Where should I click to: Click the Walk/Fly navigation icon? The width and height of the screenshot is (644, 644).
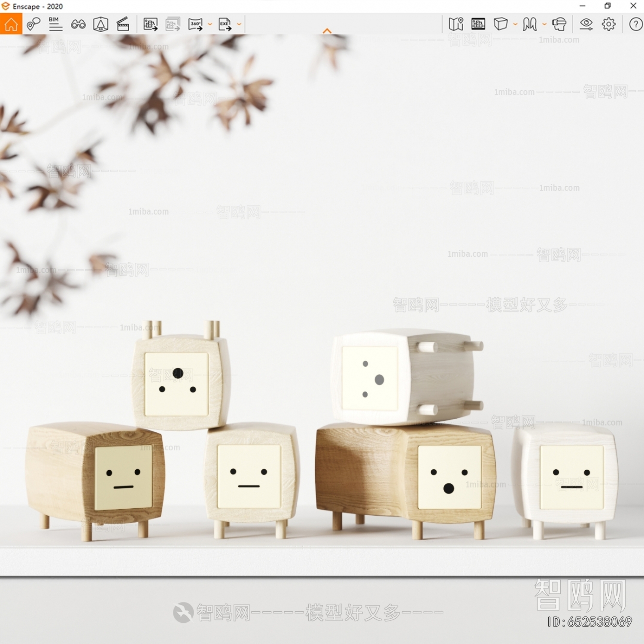tap(530, 24)
